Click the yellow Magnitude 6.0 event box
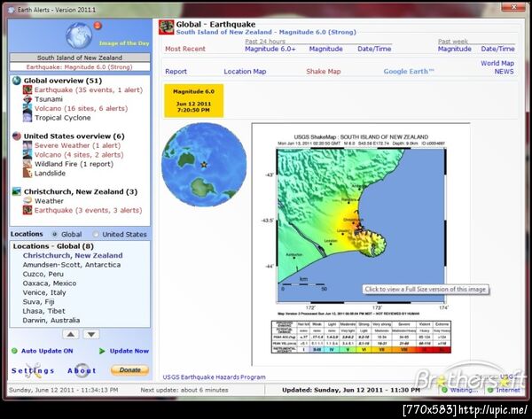532x419 pixels. pyautogui.click(x=193, y=101)
